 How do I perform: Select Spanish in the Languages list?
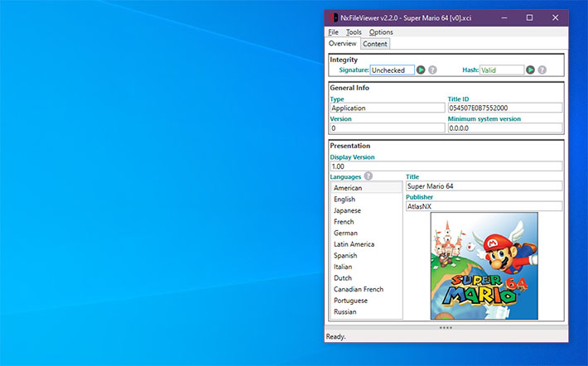click(366, 255)
